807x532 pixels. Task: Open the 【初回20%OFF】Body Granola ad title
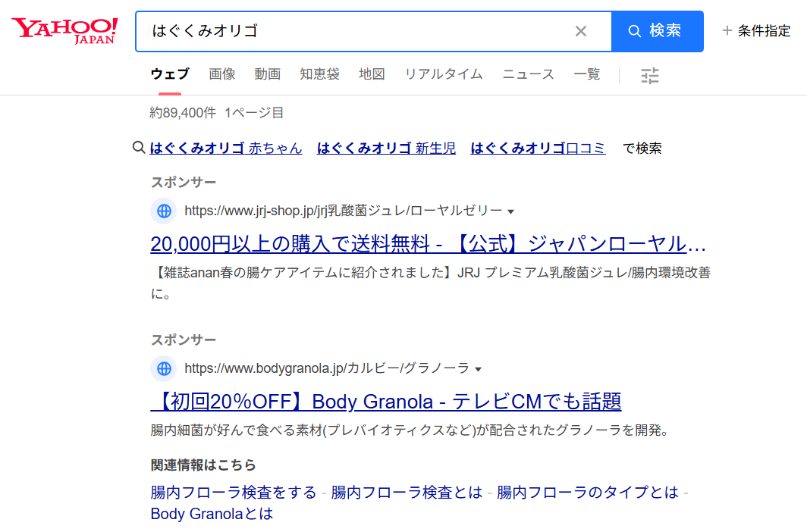tap(386, 402)
